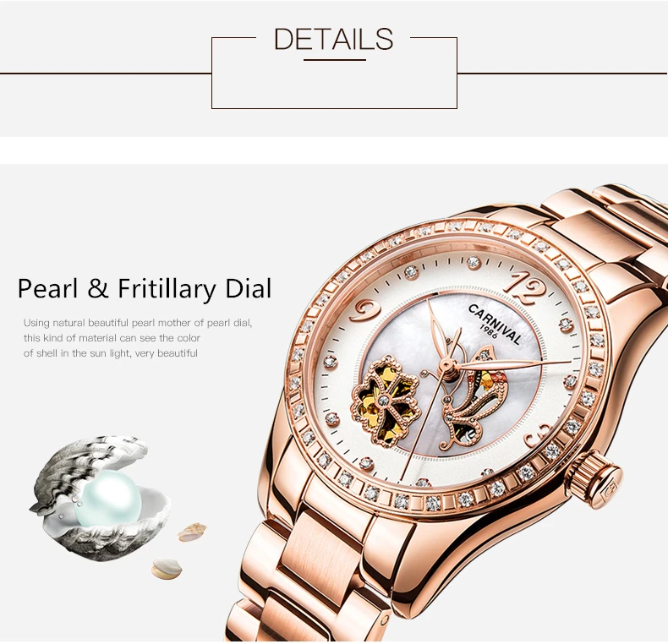Screen dimensions: 668x644
Task: Click the CARNIVAL 1986 logo on dial
Action: coord(495,325)
